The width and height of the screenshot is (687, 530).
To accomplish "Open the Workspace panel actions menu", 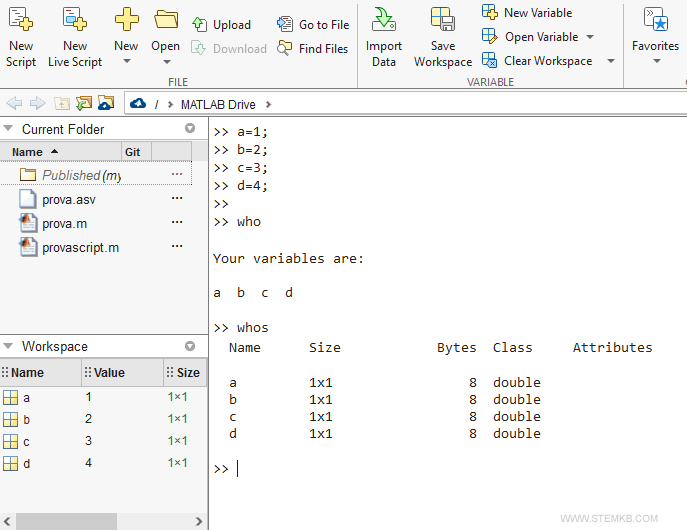I will [x=190, y=346].
